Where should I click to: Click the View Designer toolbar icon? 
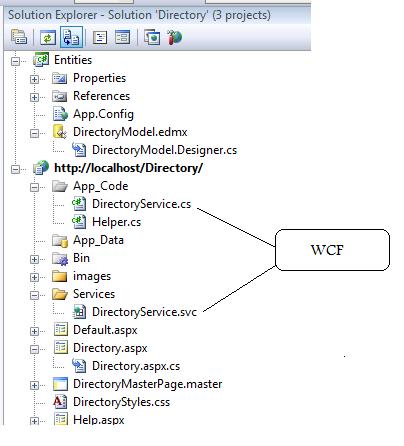(122, 37)
